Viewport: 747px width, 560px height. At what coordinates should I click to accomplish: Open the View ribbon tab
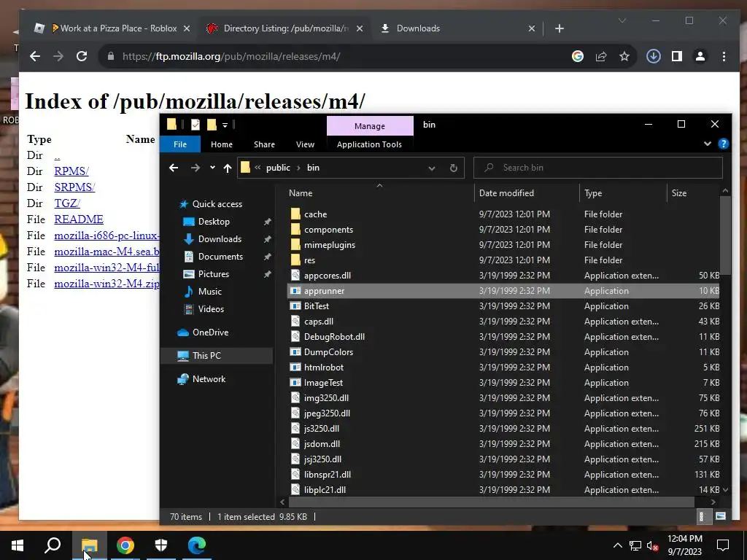click(306, 144)
